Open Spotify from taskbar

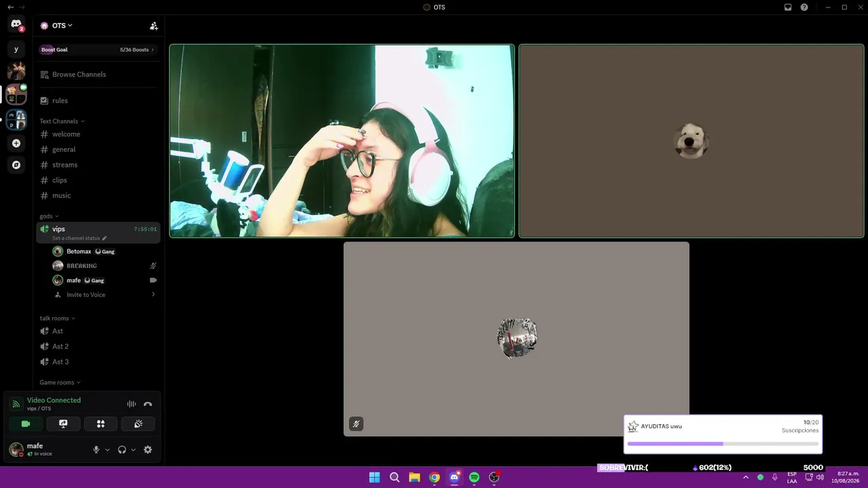[x=474, y=477]
